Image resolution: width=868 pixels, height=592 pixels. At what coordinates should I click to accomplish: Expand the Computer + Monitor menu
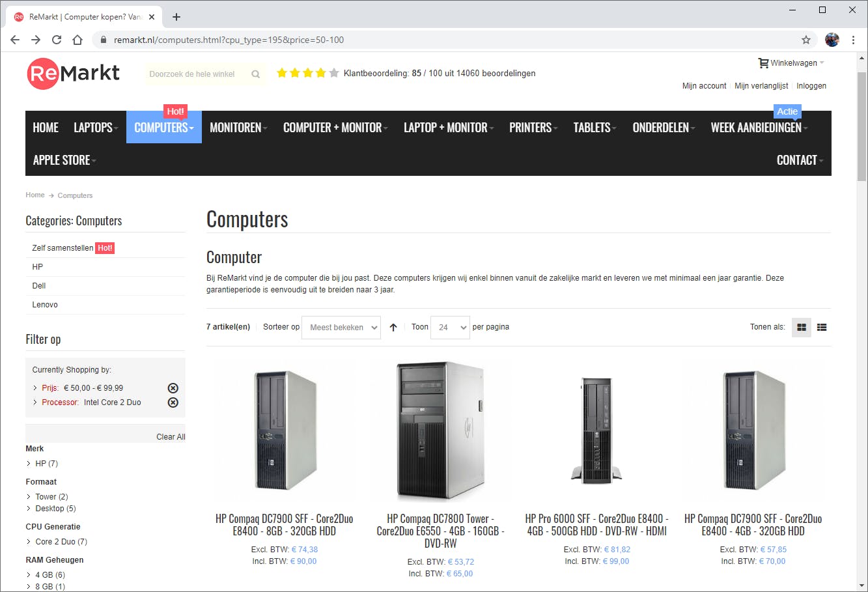point(335,128)
